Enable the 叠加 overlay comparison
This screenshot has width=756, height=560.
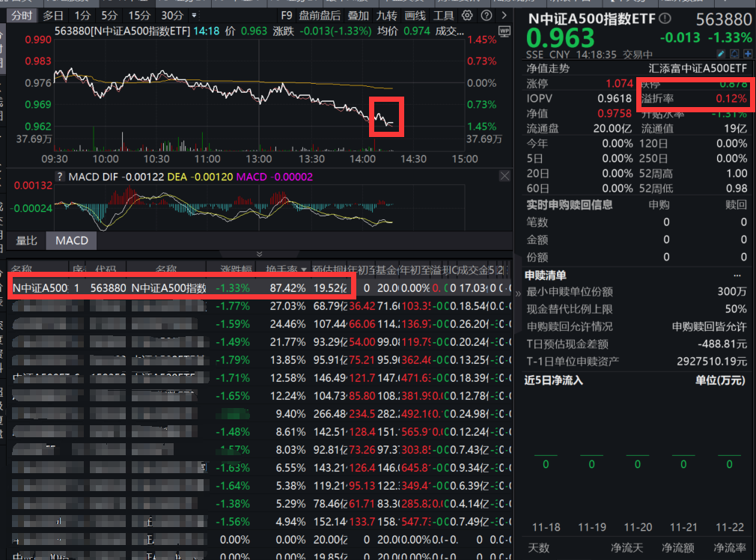coord(359,16)
